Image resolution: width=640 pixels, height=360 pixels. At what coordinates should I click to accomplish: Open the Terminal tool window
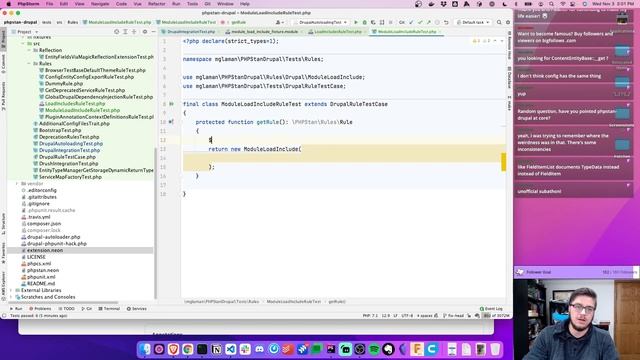pos(109,309)
